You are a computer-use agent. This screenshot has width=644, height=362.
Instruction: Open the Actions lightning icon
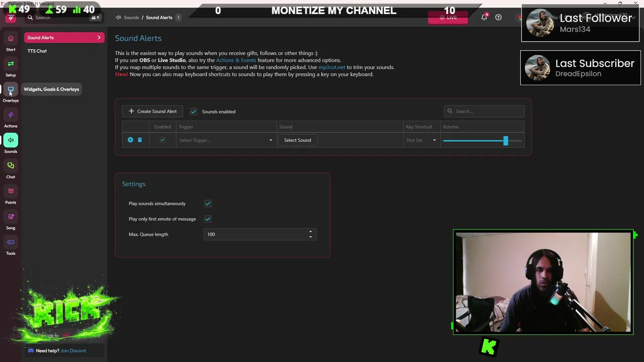[x=11, y=115]
